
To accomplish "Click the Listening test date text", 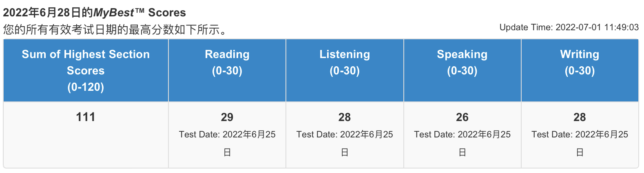I will (345, 143).
